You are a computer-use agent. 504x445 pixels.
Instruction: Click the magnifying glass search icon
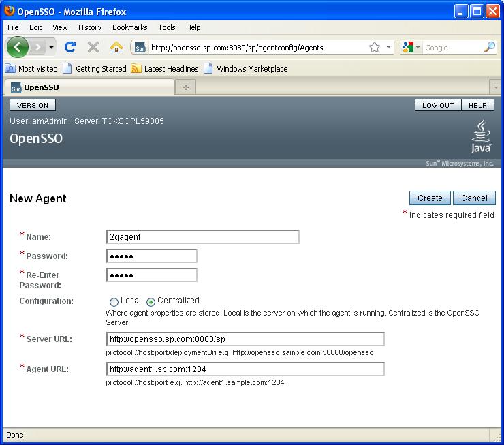pyautogui.click(x=490, y=47)
